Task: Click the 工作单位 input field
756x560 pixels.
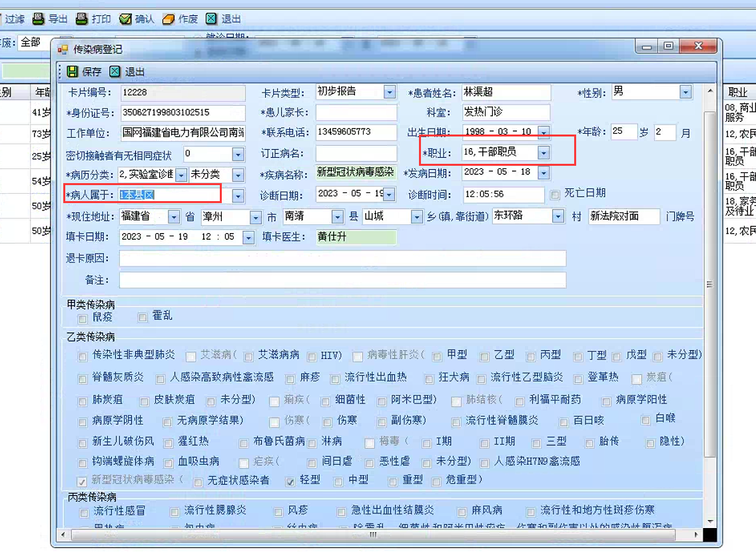Action: point(183,133)
